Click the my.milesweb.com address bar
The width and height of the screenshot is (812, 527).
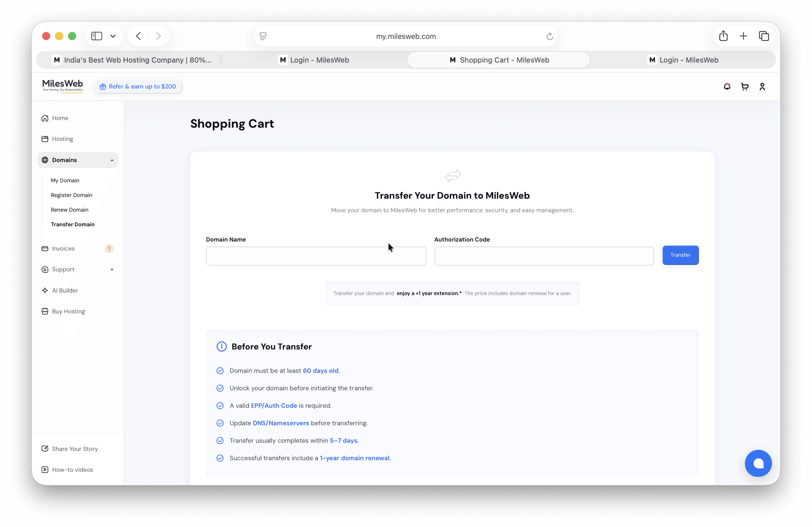406,36
